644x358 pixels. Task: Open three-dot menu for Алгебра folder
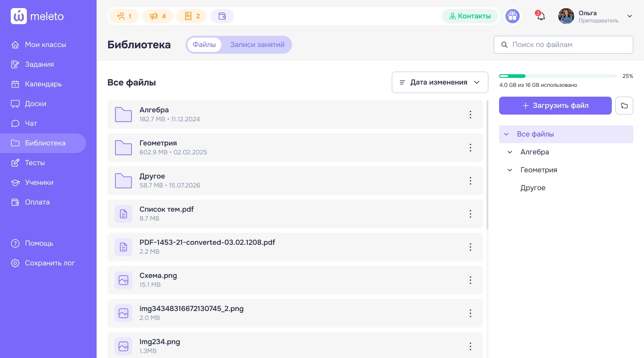click(470, 115)
